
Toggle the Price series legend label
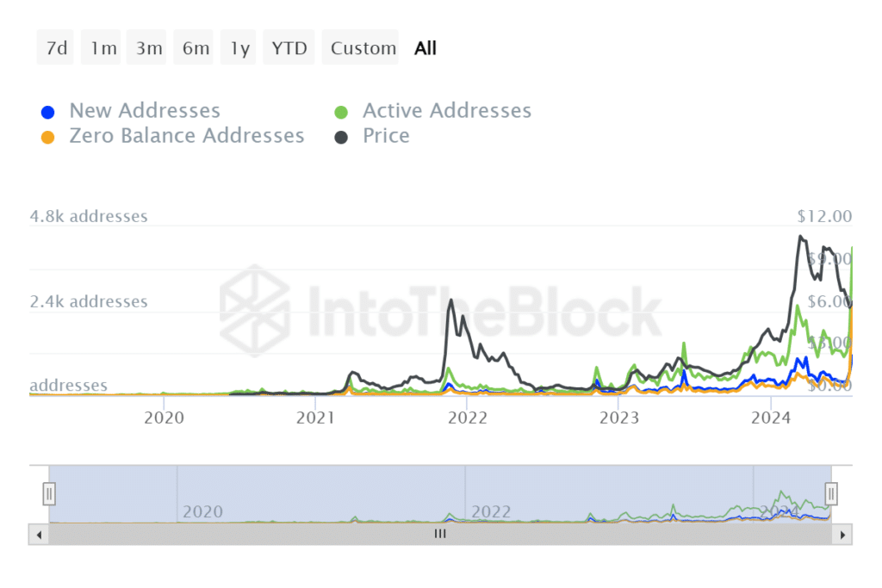[386, 136]
